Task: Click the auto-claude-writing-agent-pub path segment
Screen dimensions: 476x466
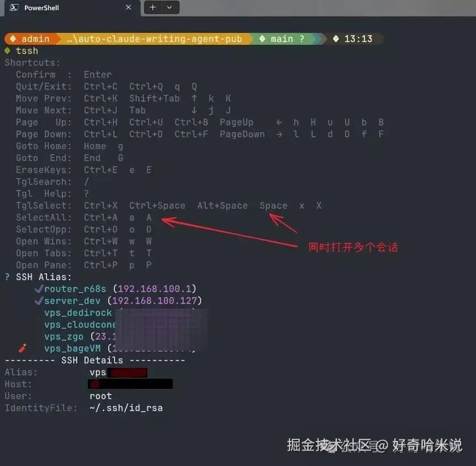Action: coord(155,39)
